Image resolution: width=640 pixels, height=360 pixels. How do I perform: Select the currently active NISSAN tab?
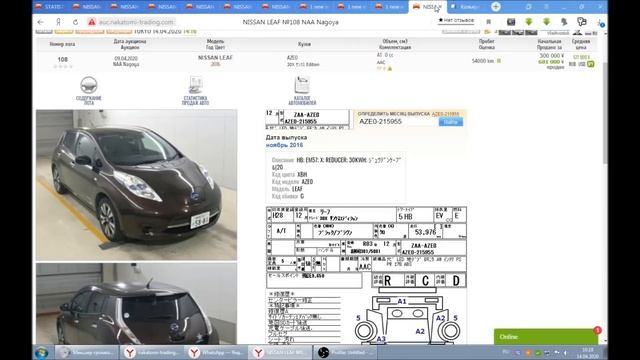point(427,7)
